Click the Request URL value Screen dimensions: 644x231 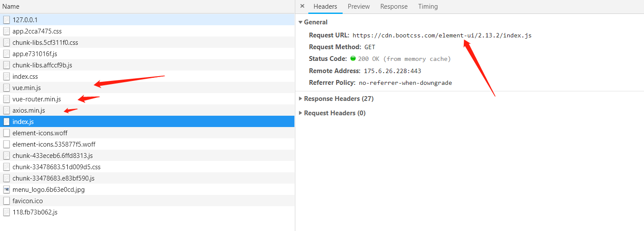point(442,35)
